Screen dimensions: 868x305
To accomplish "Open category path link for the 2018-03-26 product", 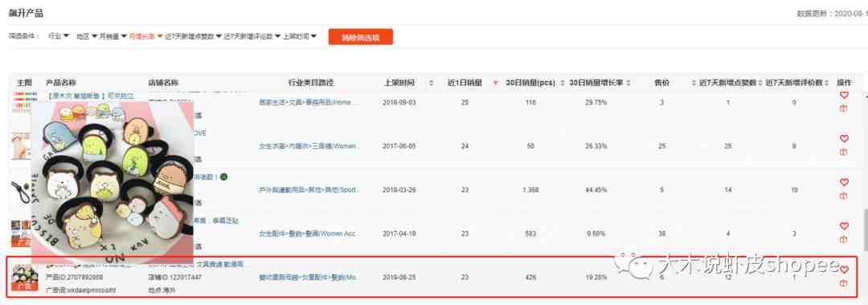I will pyautogui.click(x=310, y=190).
